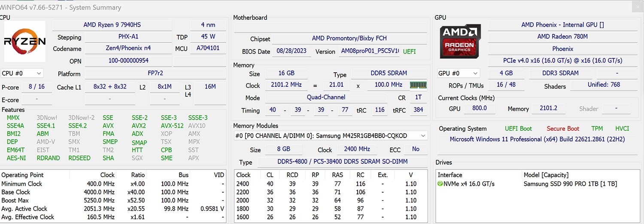The height and width of the screenshot is (224, 644).
Task: Click the BIOS version AM08proP01 field
Action: [370, 51]
